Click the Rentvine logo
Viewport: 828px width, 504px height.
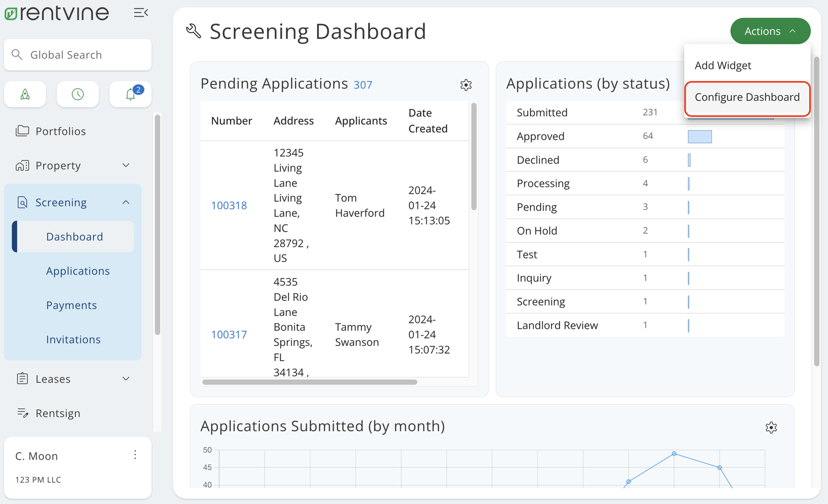[56, 13]
